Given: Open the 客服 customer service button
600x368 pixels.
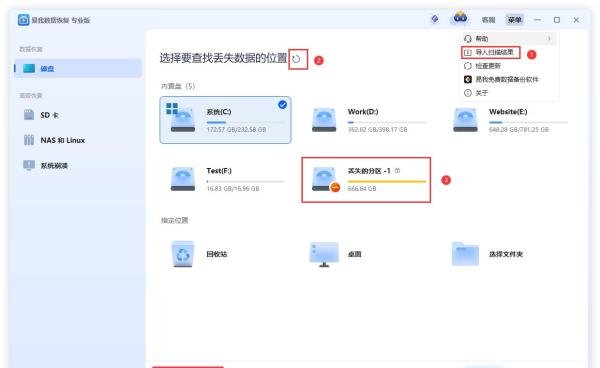Looking at the screenshot, I should point(488,20).
